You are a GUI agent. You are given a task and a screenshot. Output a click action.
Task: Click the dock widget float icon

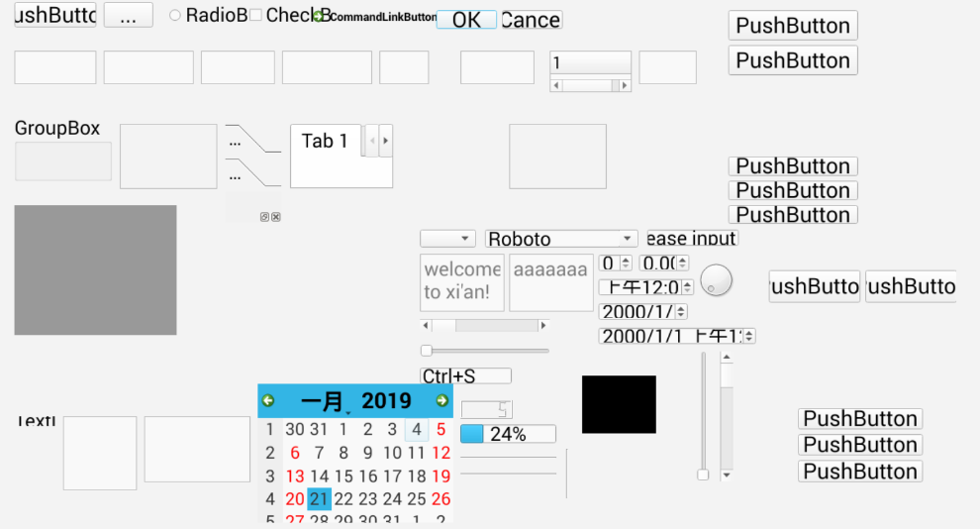pos(264,217)
